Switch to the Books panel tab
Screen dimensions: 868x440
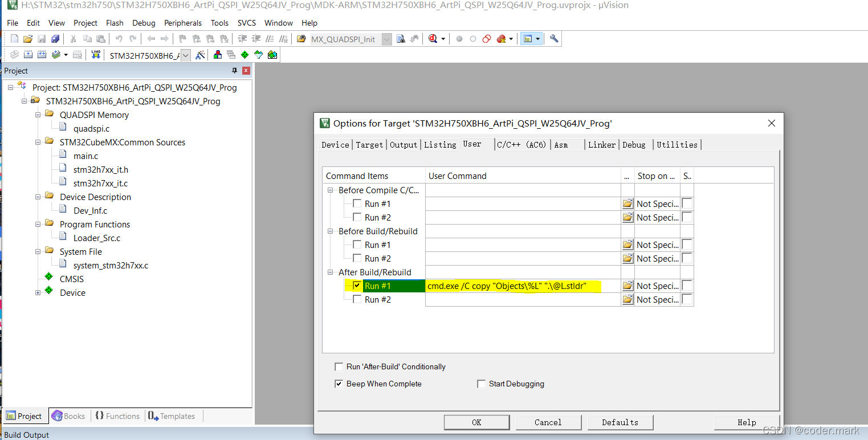(68, 416)
